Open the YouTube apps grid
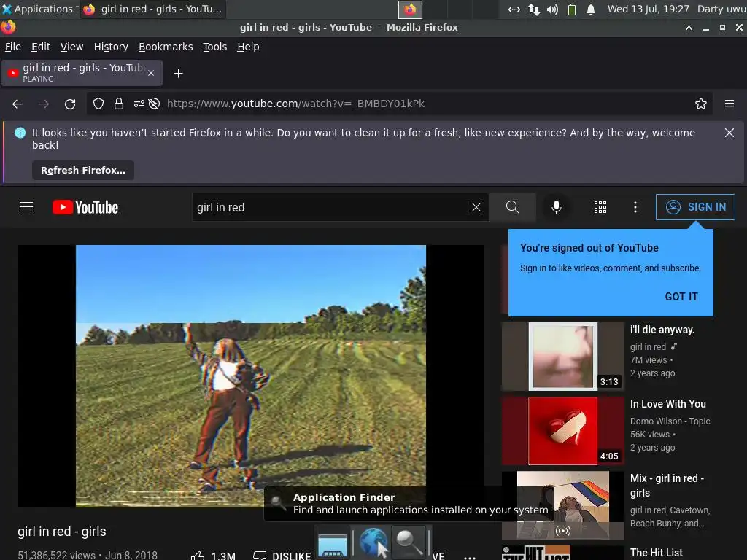The width and height of the screenshot is (747, 560). [x=600, y=207]
